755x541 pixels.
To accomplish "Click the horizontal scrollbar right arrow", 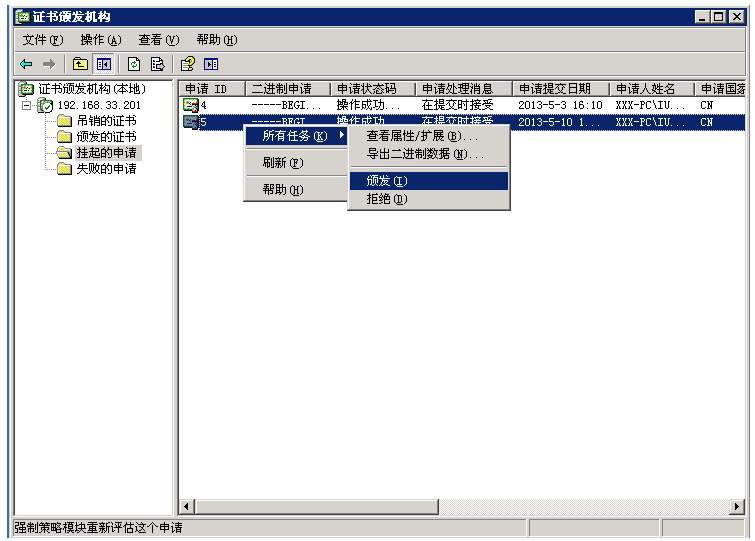I will (738, 507).
